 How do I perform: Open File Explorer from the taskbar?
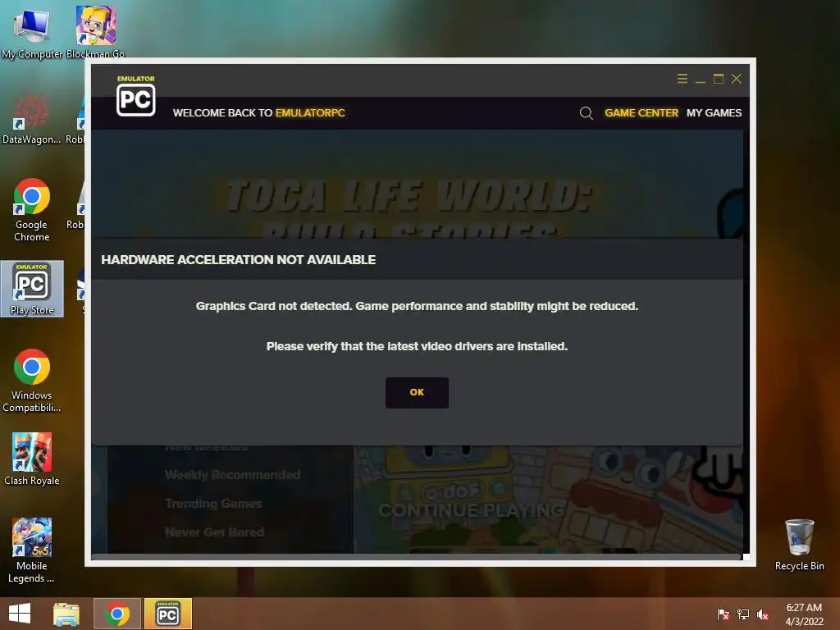click(66, 614)
